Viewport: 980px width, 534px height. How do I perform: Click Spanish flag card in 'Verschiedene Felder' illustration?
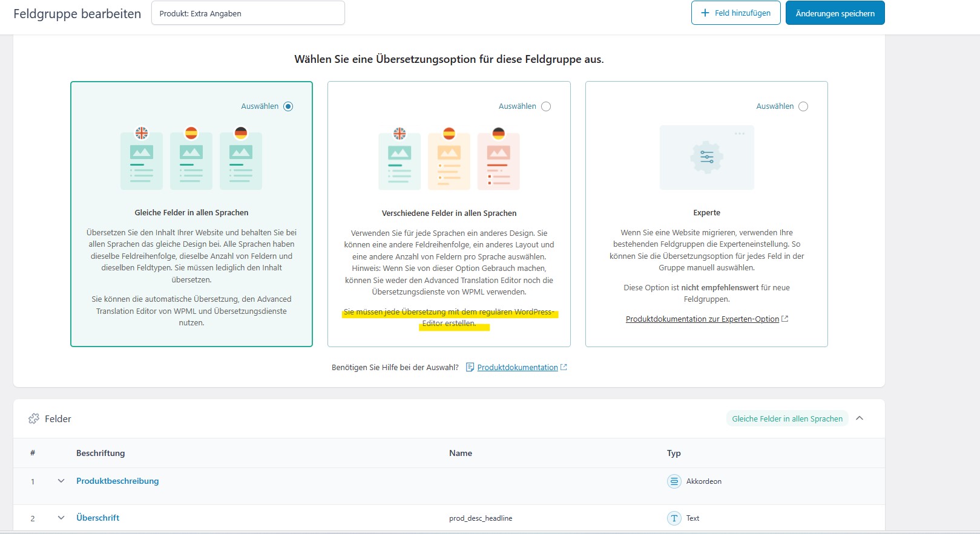[x=449, y=159]
